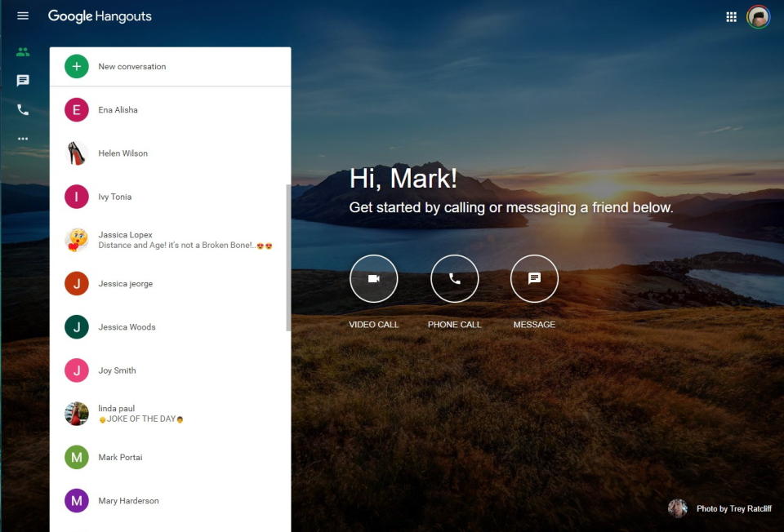
Task: Open Helen Wilson's avatar thumbnail
Action: pos(76,153)
